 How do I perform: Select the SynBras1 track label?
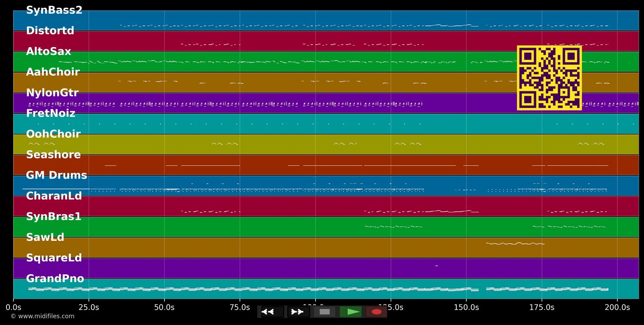pos(54,217)
